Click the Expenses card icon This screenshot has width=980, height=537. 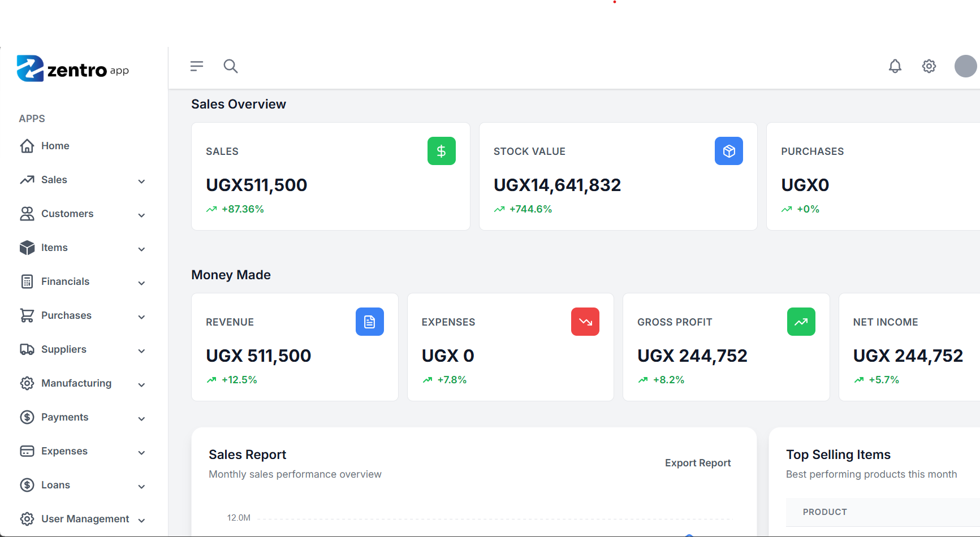[x=27, y=451]
